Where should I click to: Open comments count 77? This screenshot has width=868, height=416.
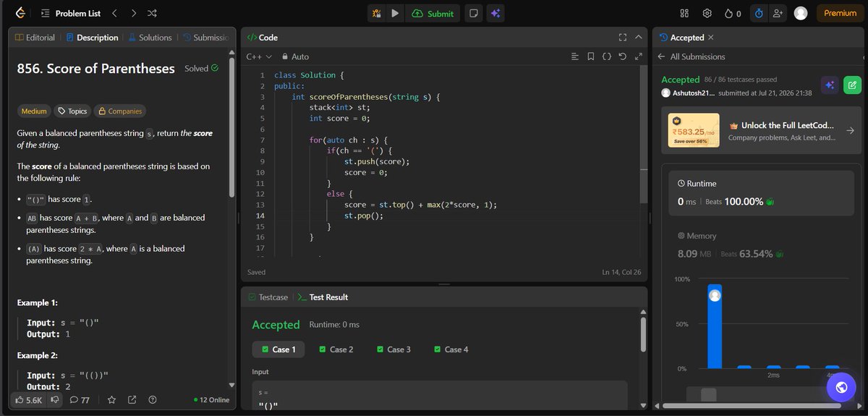tap(80, 399)
